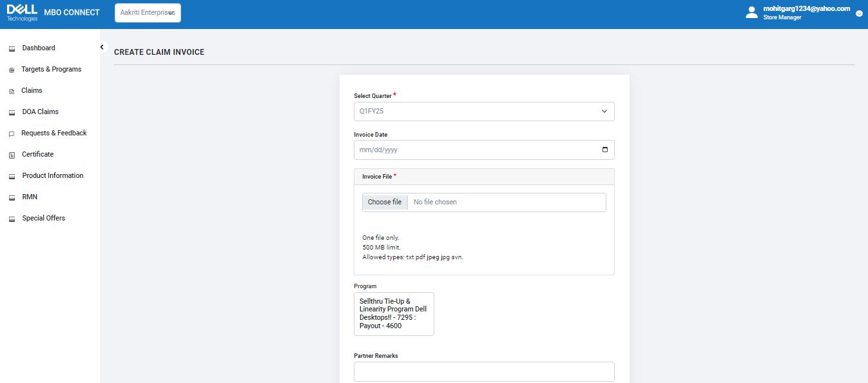Image resolution: width=868 pixels, height=383 pixels.
Task: Click the Certificate icon in the sidebar
Action: [11, 154]
